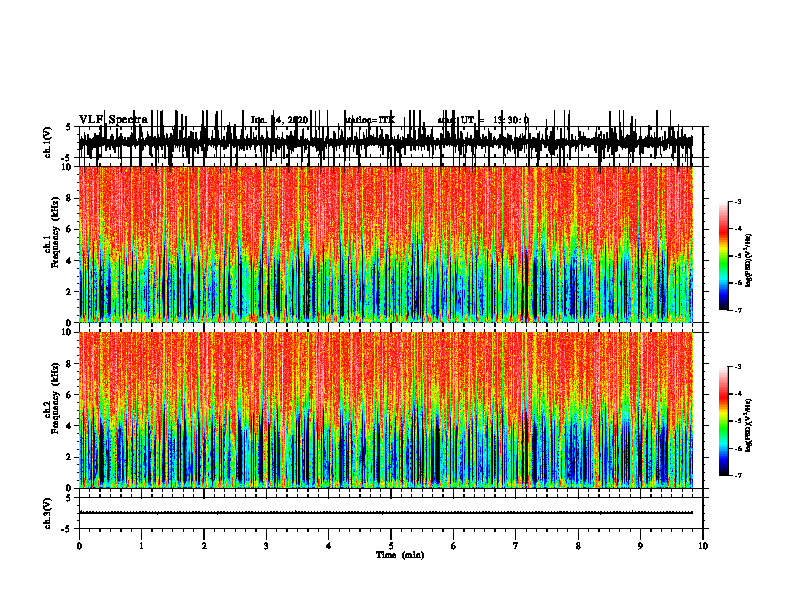Click the "-7" label on ch.1 color bar
The width and height of the screenshot is (792, 612).
737,310
